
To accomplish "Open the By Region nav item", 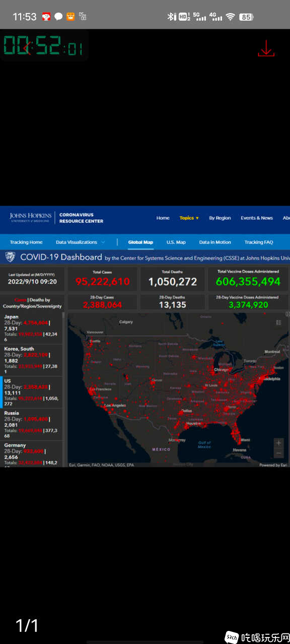I will tap(220, 218).
